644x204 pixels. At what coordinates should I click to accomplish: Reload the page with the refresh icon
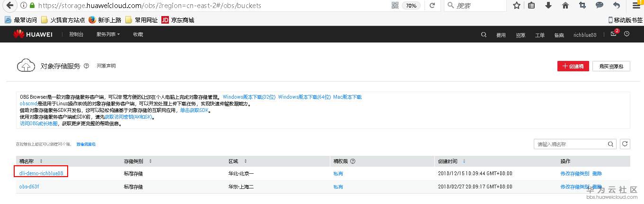(x=432, y=6)
